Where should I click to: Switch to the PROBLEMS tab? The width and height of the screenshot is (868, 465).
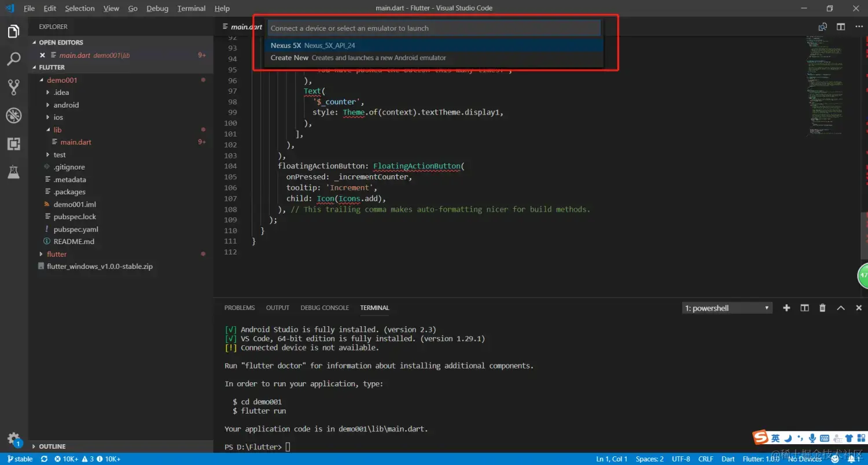coord(240,308)
